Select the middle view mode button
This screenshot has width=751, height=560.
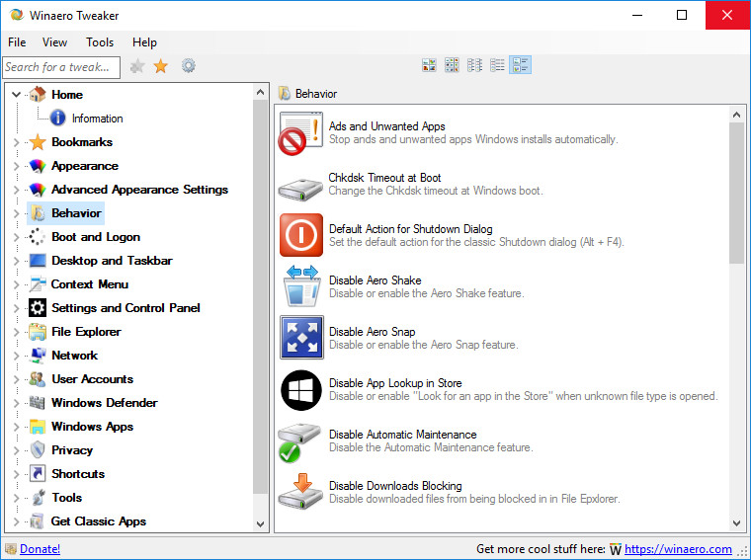coord(474,65)
